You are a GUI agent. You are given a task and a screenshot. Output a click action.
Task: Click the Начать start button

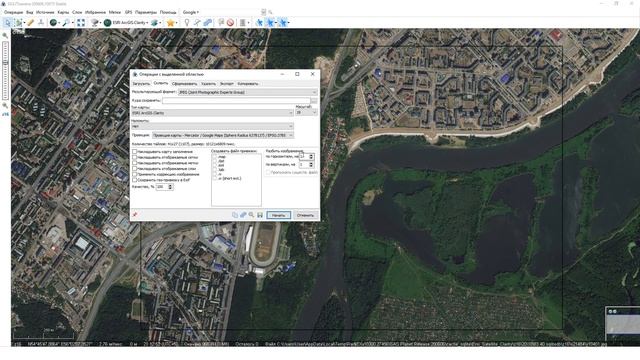[278, 215]
